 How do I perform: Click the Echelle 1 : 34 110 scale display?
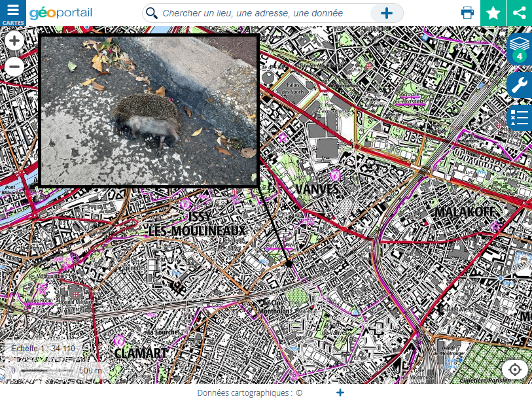(x=43, y=349)
